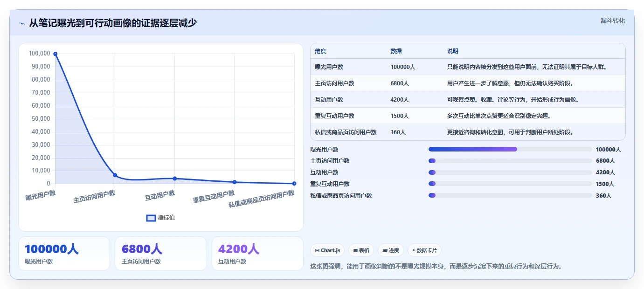Open the 6800人 主页访问用户数 stat card

[x=160, y=254]
